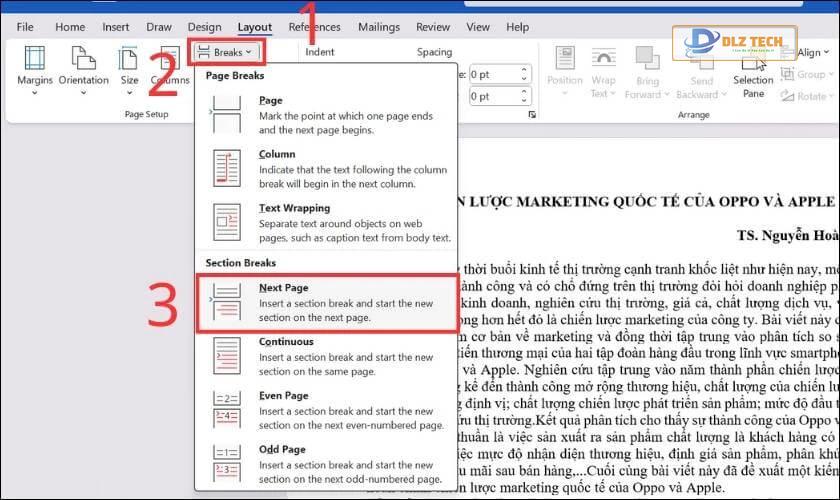Click the Text Wrapping break icon
Image resolution: width=840 pixels, height=500 pixels.
point(227,222)
